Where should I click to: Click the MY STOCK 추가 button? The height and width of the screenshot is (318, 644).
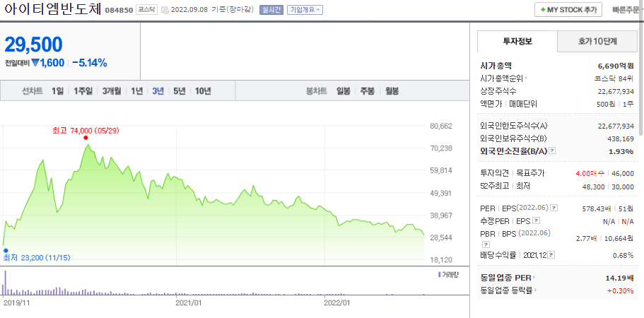click(x=568, y=10)
